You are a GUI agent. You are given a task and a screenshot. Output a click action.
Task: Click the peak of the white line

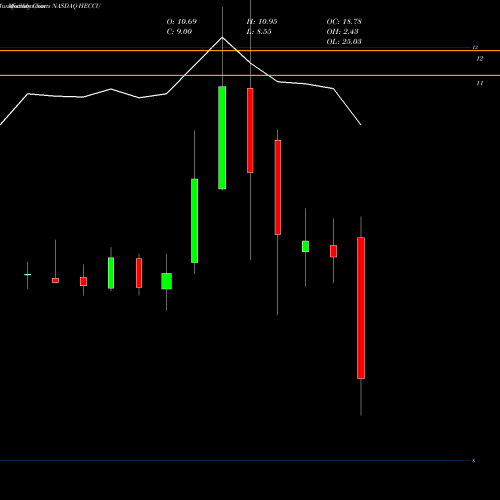pos(222,37)
